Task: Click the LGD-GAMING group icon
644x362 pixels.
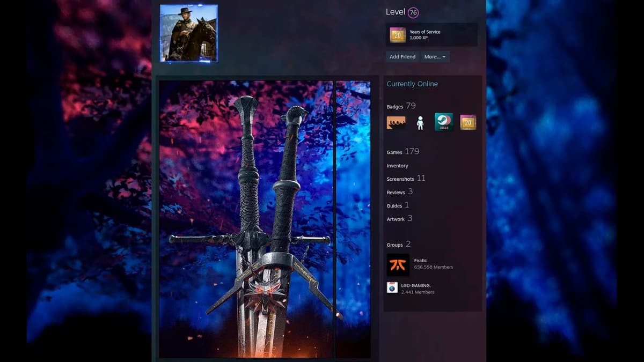Action: [392, 288]
